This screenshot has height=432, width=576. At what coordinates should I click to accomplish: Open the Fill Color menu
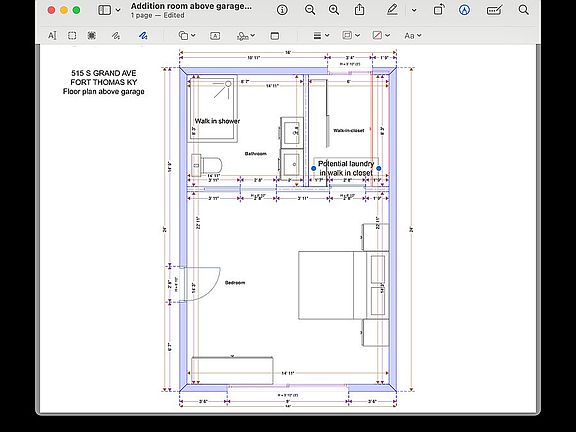point(381,35)
